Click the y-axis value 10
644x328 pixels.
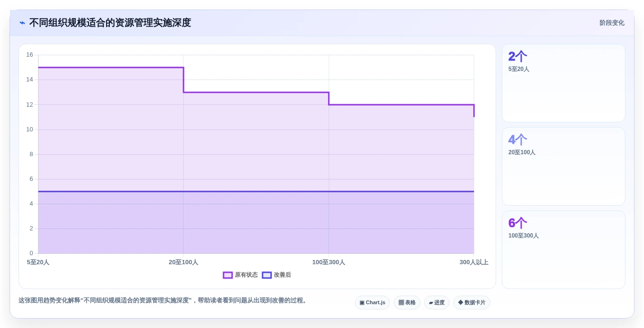click(x=29, y=129)
